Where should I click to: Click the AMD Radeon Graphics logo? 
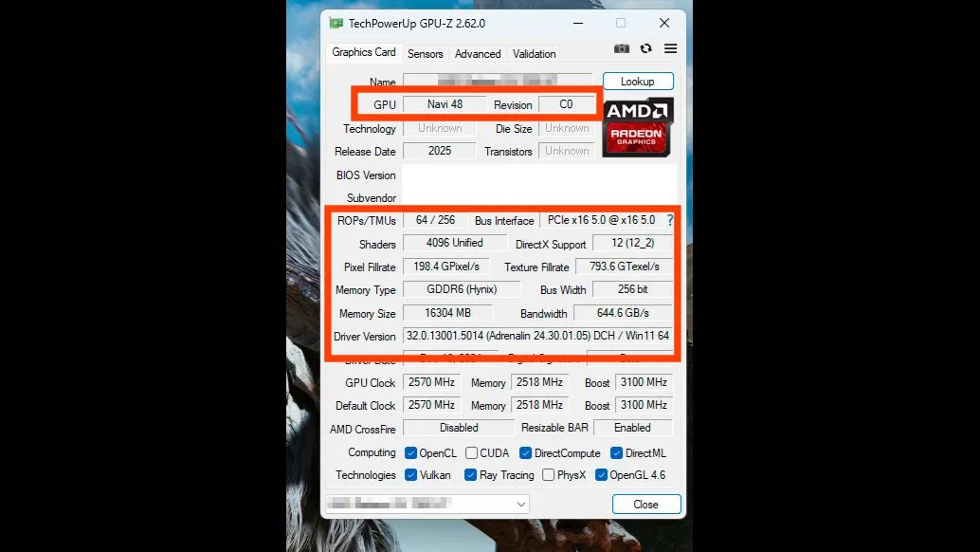(638, 127)
